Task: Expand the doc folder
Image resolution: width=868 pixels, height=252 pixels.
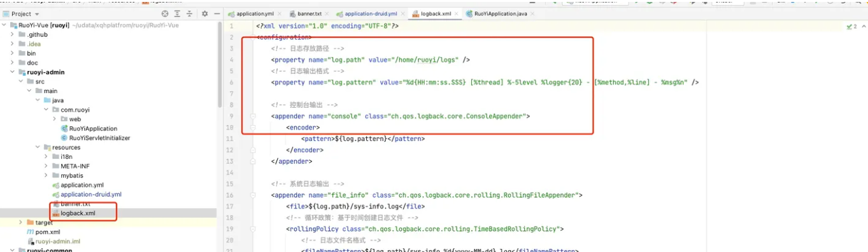Action: [13, 63]
